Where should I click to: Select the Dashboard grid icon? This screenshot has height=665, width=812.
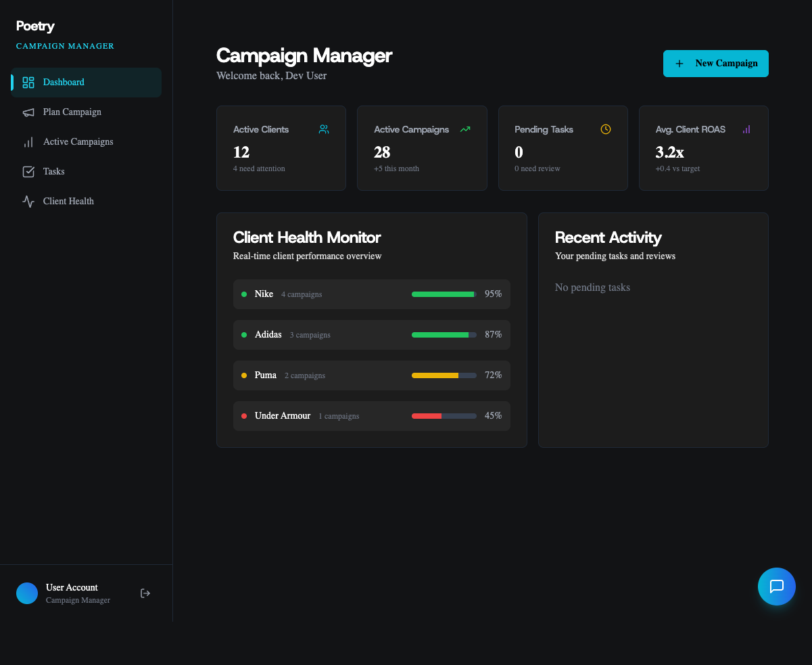click(x=28, y=82)
